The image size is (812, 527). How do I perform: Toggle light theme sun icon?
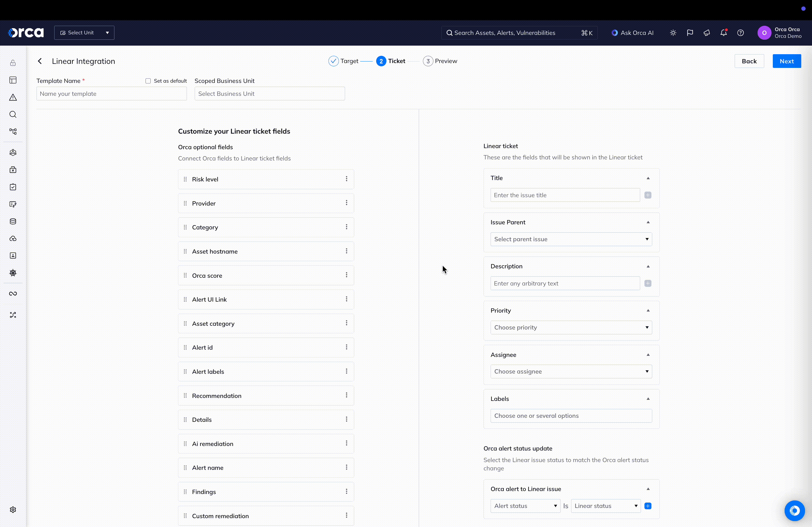pyautogui.click(x=673, y=33)
